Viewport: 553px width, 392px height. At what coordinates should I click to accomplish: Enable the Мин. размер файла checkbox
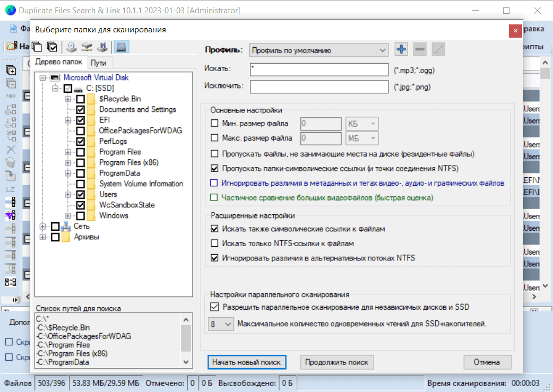(x=214, y=123)
